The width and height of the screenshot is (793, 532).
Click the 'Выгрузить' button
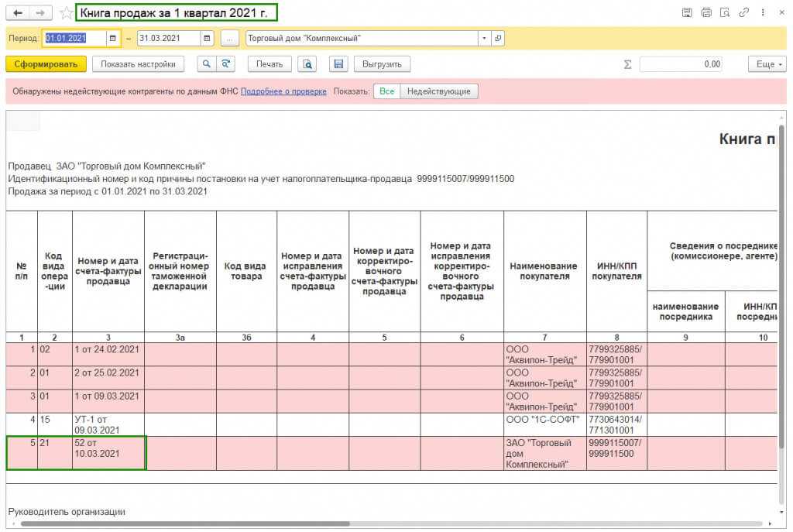point(383,64)
